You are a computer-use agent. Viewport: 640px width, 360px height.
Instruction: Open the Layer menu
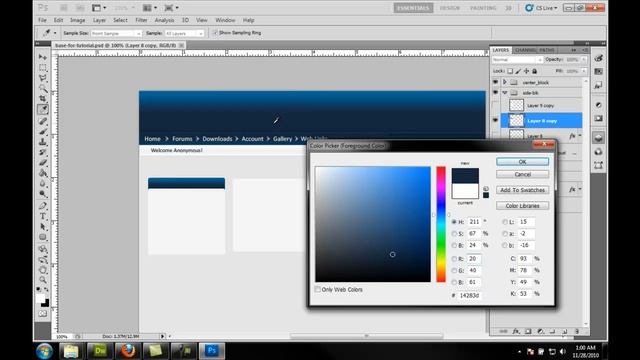click(99, 20)
